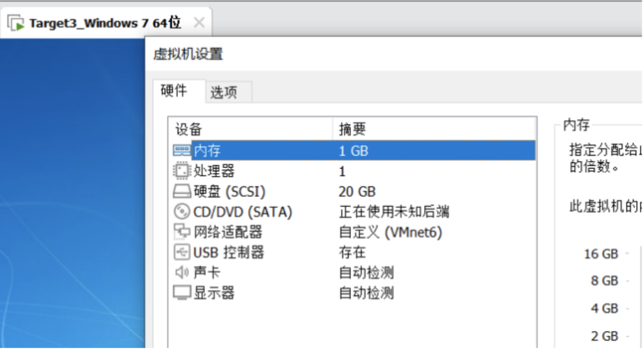Switch to the 硬件 tab

point(174,91)
